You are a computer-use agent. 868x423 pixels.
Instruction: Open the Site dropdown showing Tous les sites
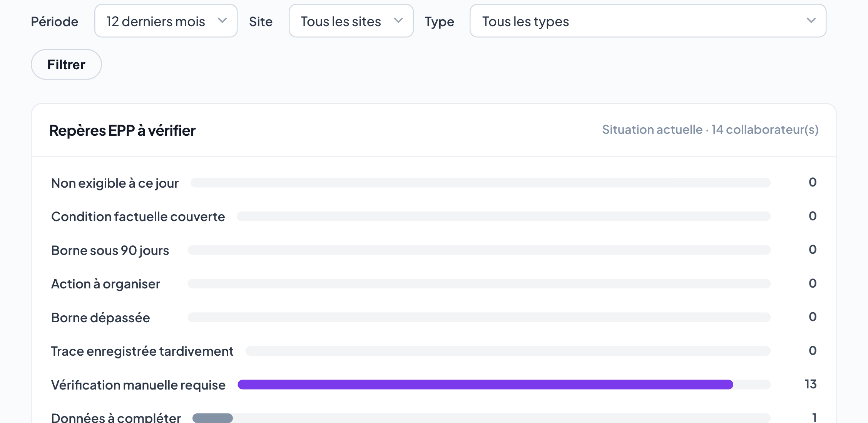point(351,21)
